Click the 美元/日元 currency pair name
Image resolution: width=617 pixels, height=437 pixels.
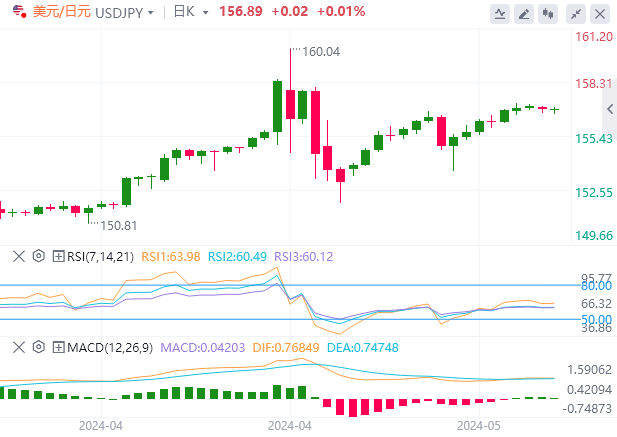(62, 12)
